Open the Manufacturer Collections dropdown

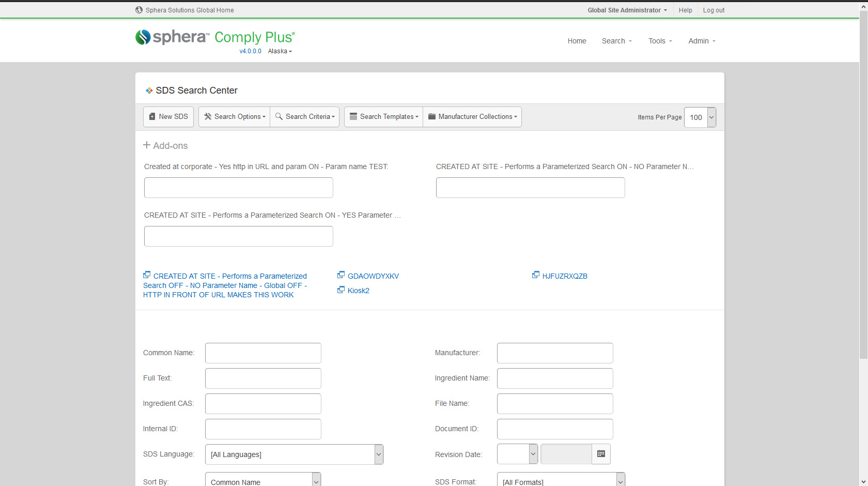[472, 117]
